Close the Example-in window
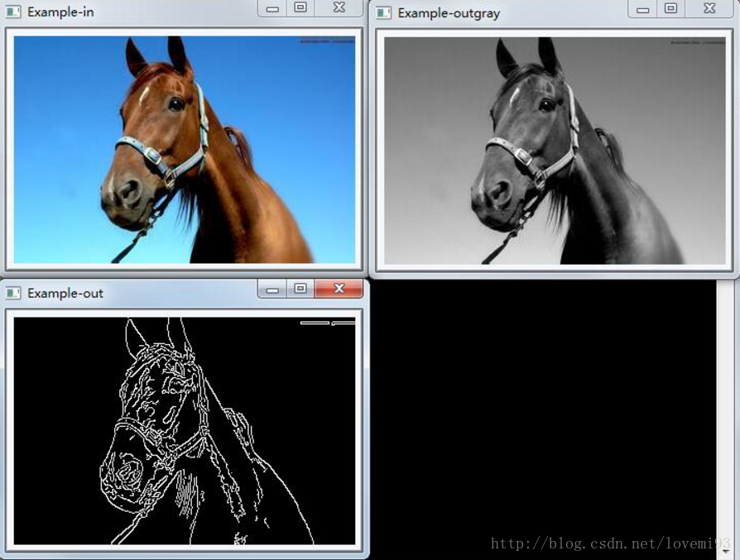This screenshot has height=560, width=740. pyautogui.click(x=339, y=8)
